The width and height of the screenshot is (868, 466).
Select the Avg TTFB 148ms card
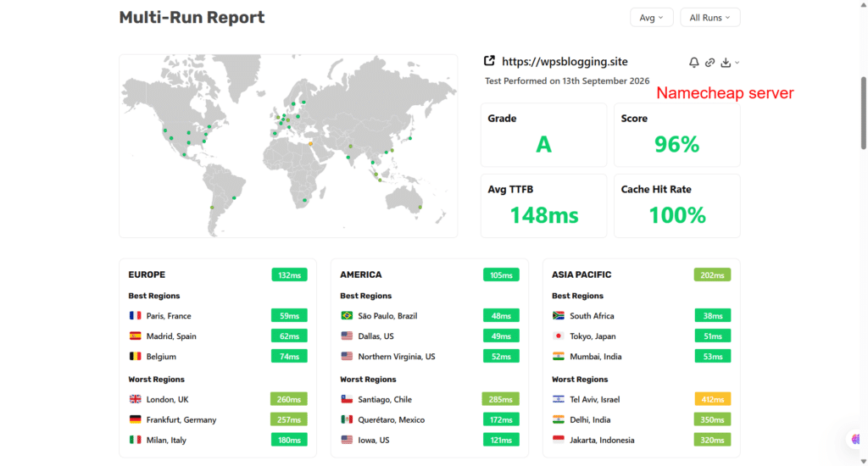543,206
